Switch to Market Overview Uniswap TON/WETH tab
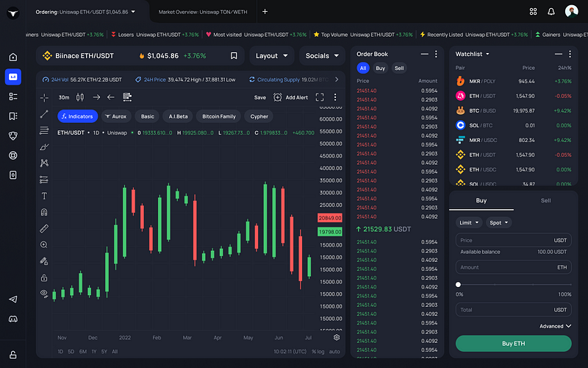 click(x=203, y=12)
